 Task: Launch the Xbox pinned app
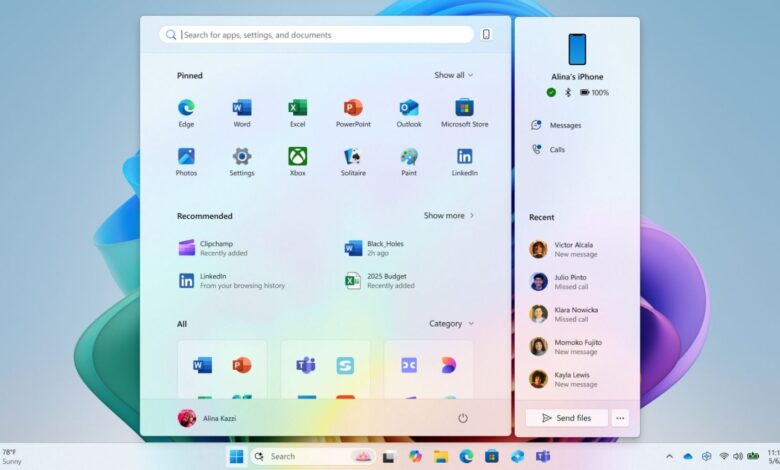pos(297,162)
